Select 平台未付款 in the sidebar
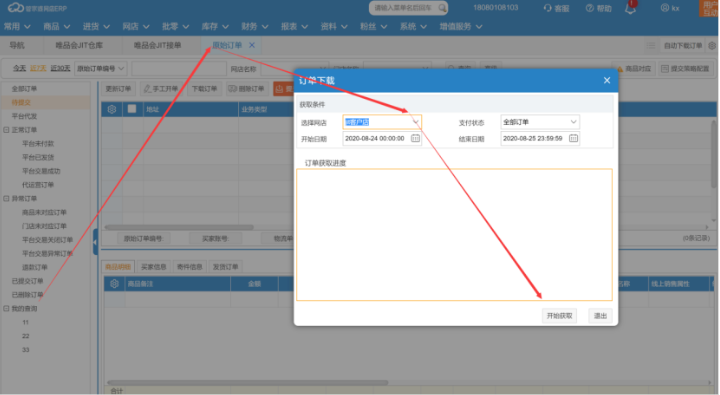 pyautogui.click(x=38, y=144)
